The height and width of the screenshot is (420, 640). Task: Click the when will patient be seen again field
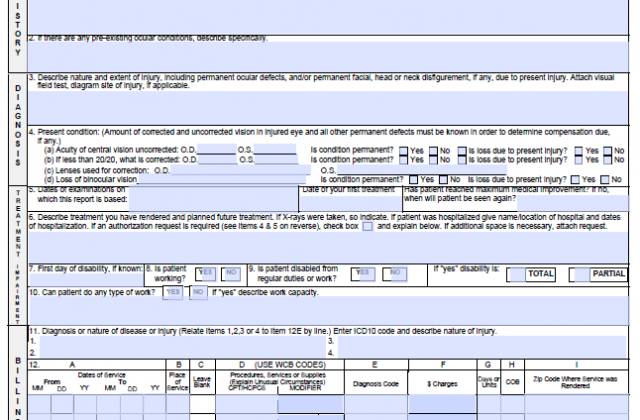point(573,203)
